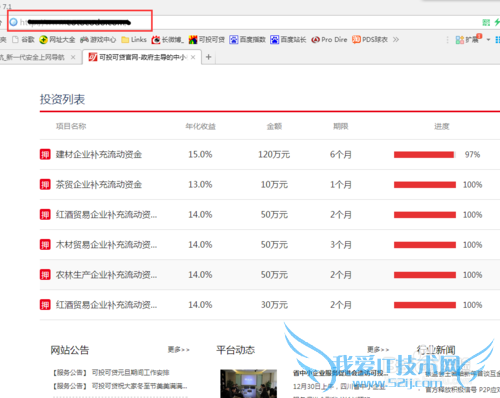Click the 押 icon for 农林生产企业 row

[x=45, y=274]
